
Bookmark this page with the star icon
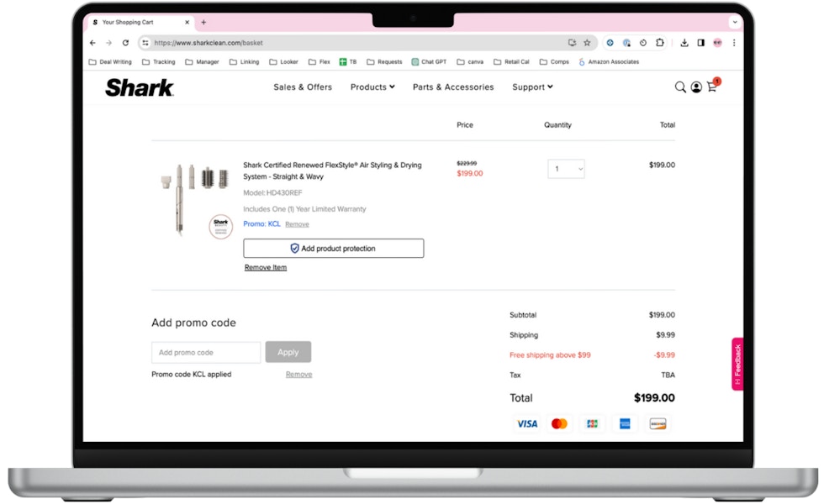(587, 43)
